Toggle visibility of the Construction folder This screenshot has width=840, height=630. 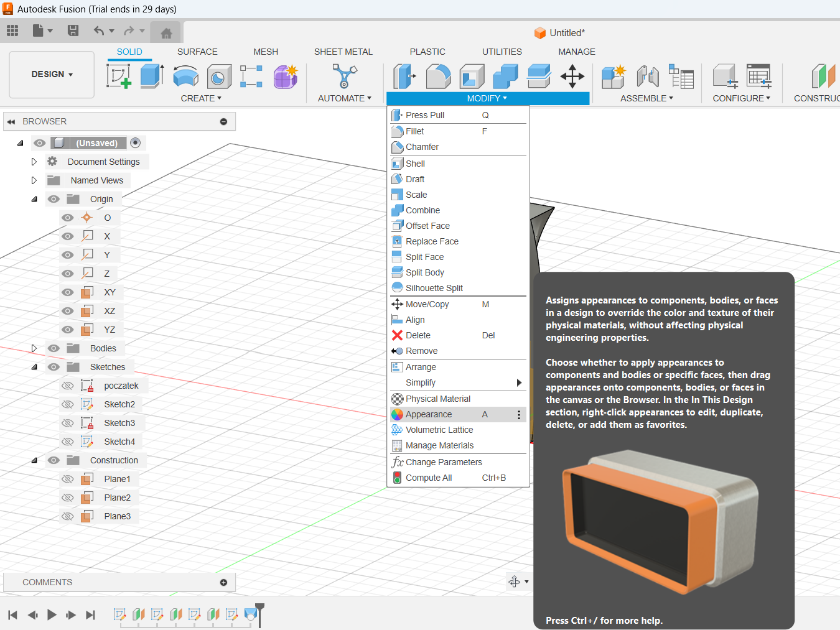coord(54,460)
